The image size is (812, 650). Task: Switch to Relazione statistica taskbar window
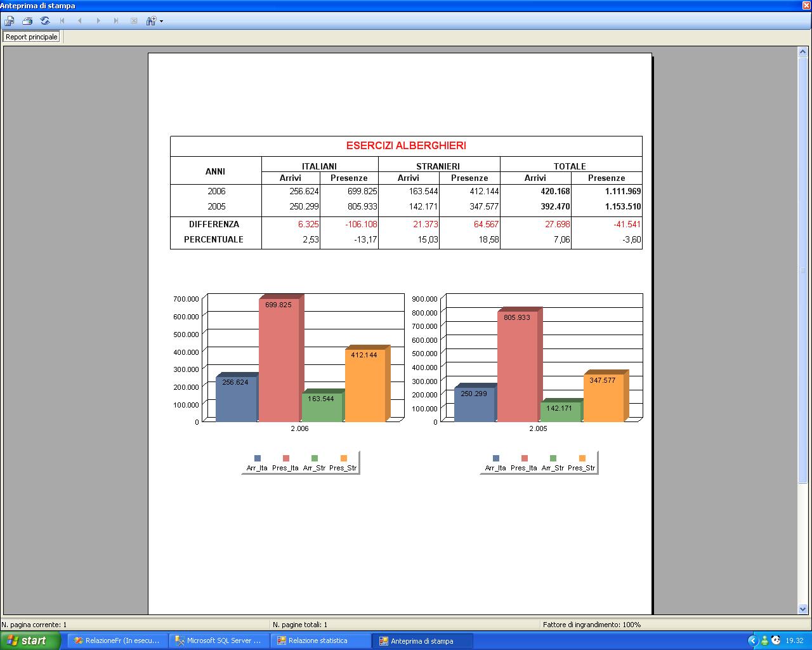(x=320, y=640)
